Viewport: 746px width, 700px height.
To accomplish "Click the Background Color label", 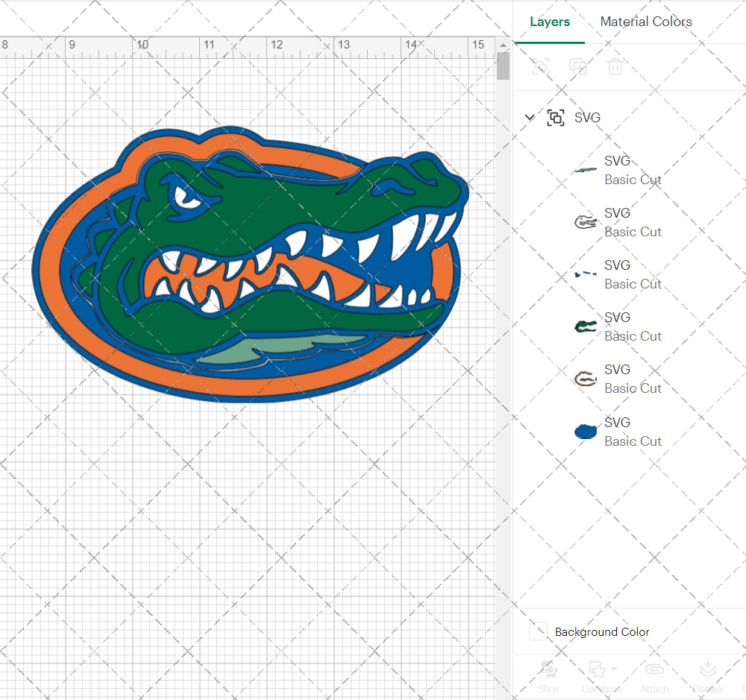I will [x=602, y=632].
